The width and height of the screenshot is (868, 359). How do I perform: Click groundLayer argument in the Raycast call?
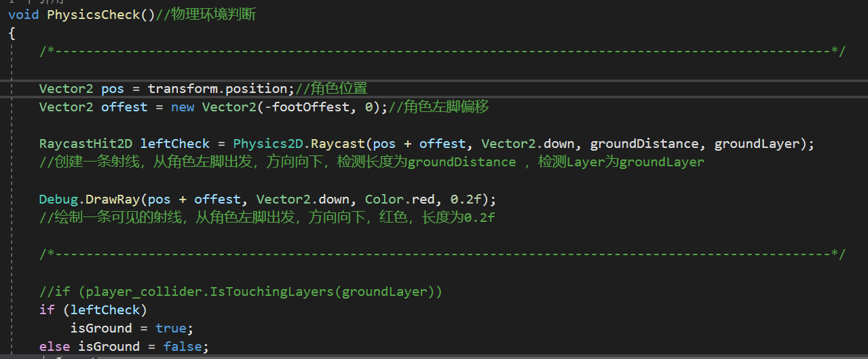(x=757, y=143)
